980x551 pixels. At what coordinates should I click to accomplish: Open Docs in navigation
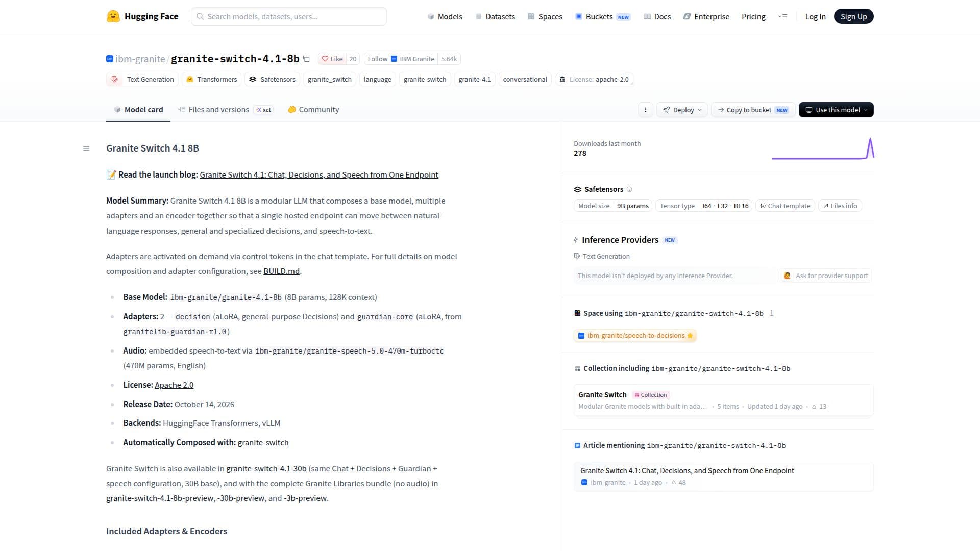click(657, 16)
